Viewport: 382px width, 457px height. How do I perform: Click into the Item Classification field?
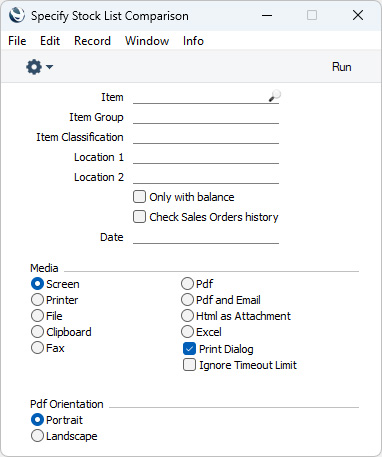coord(206,137)
